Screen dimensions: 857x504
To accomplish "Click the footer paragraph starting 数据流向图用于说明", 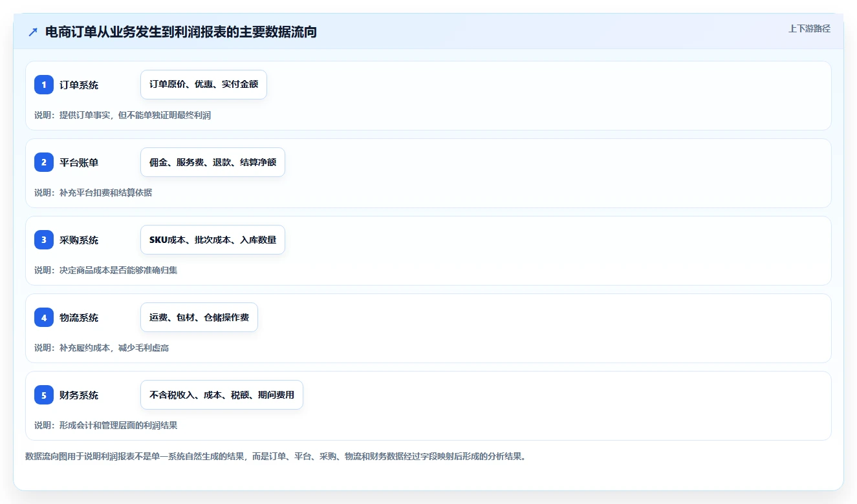I will [x=277, y=456].
